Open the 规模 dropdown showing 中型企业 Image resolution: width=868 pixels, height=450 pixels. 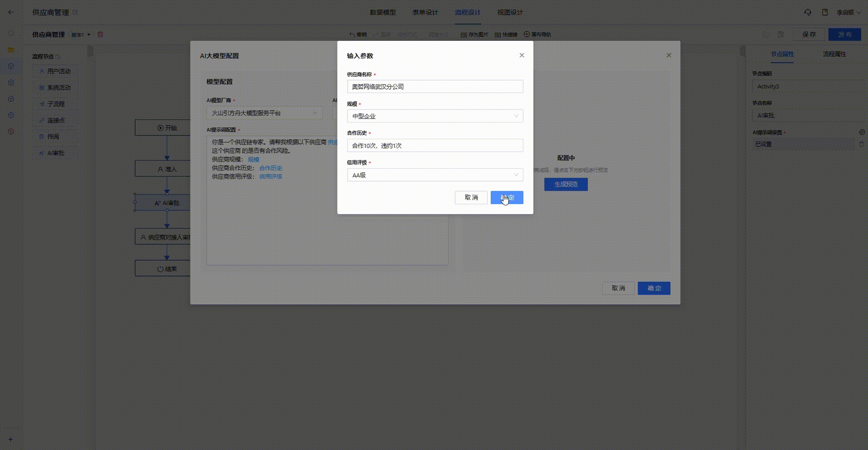click(x=435, y=116)
